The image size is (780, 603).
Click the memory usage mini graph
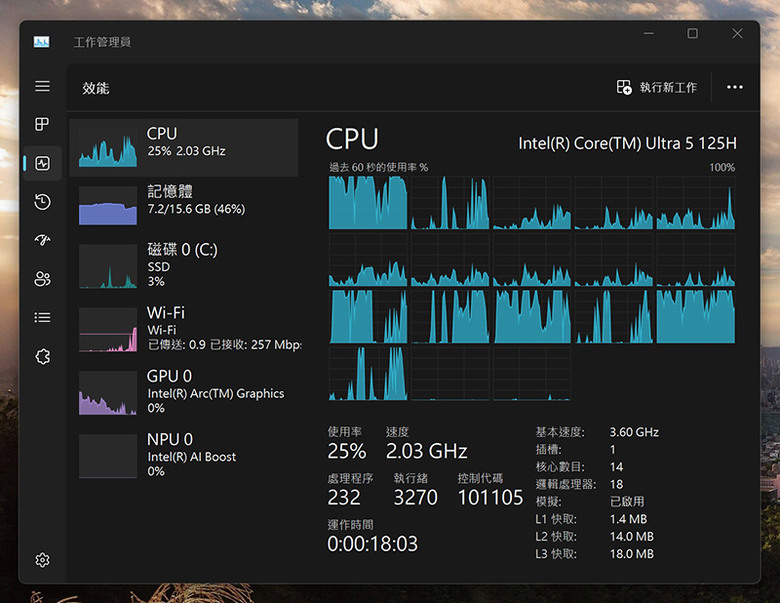(x=108, y=205)
